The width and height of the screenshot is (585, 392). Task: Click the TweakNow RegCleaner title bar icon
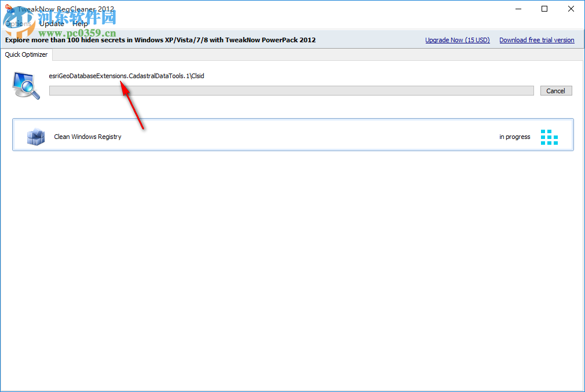(8, 9)
